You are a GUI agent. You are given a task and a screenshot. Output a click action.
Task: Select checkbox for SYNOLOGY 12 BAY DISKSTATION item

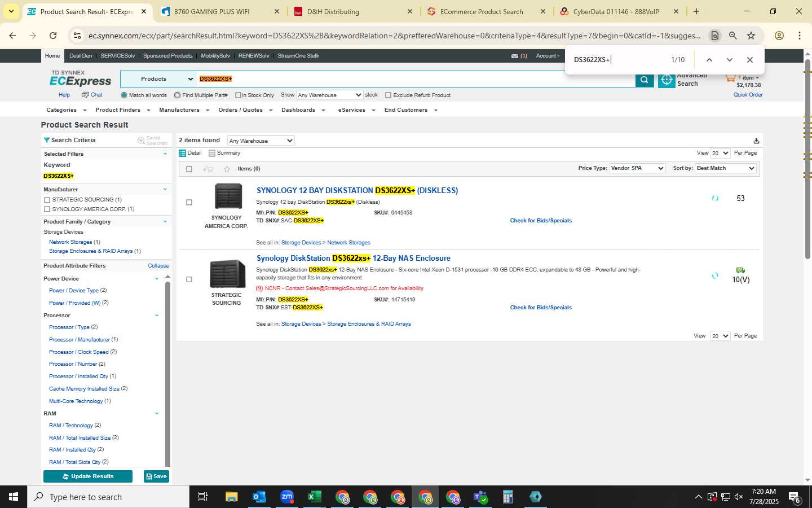click(189, 202)
